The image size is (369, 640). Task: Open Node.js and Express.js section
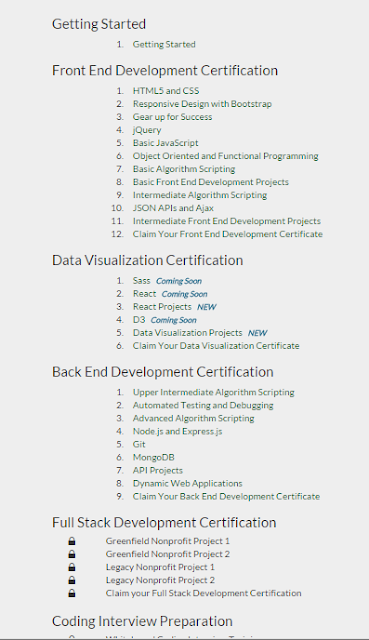coord(178,431)
